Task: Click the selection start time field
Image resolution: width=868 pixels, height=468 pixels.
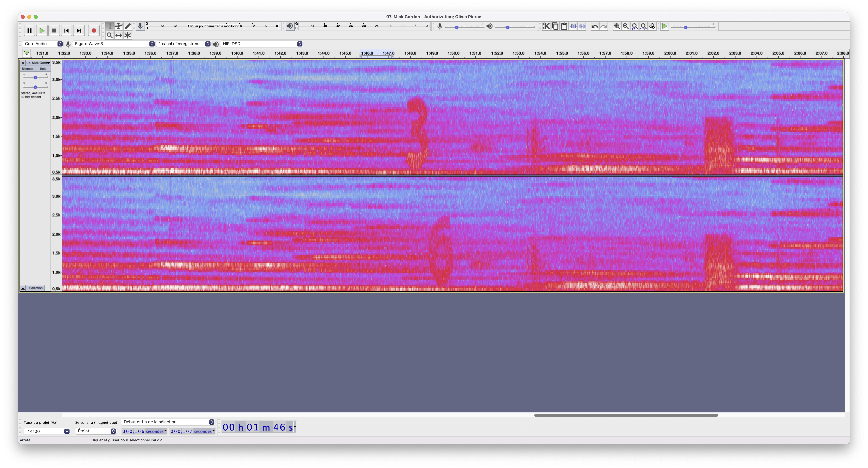Action: 144,431
